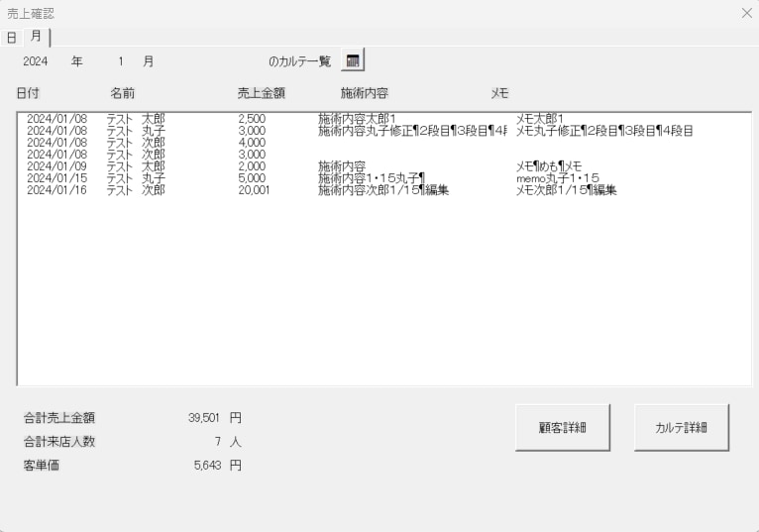The image size is (759, 532).
Task: Select row テスト 次郎 4,000
Action: [x=383, y=143]
